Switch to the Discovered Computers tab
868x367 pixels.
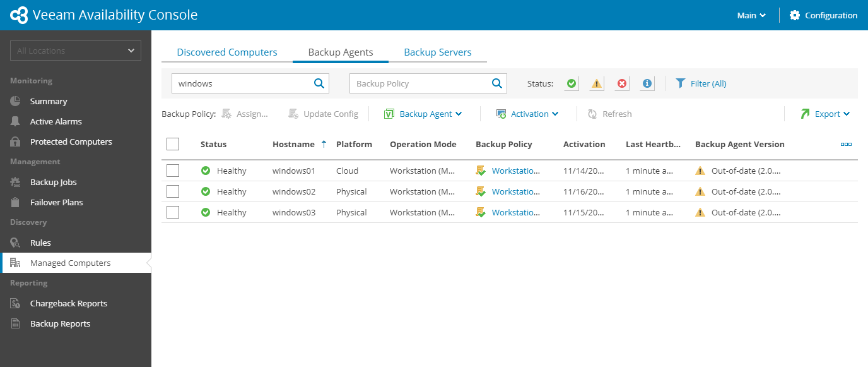(x=227, y=52)
